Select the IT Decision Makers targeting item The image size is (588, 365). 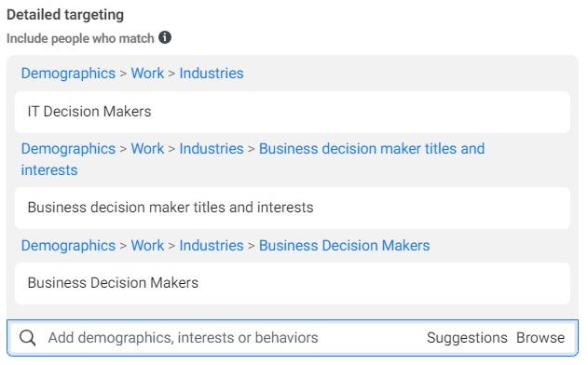click(x=293, y=112)
